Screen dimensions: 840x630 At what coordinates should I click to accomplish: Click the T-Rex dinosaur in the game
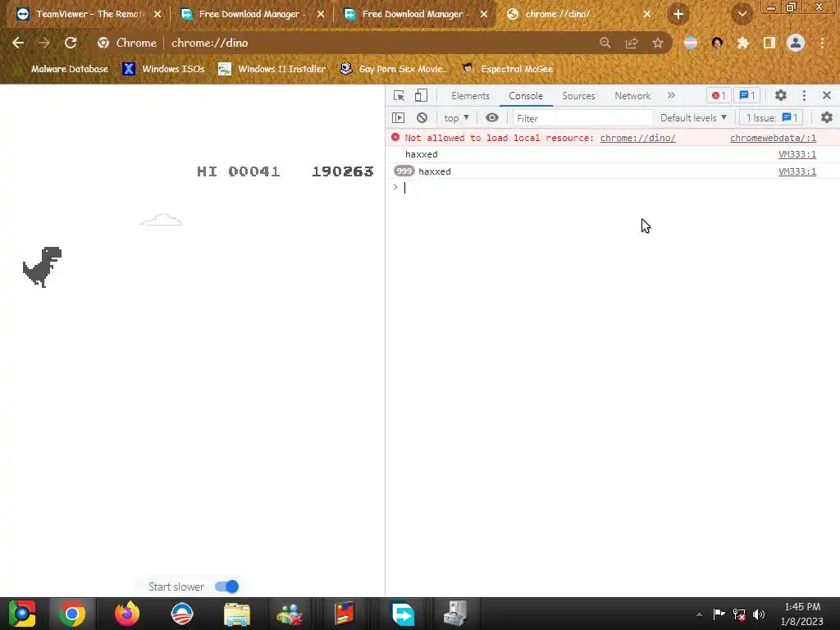[43, 267]
